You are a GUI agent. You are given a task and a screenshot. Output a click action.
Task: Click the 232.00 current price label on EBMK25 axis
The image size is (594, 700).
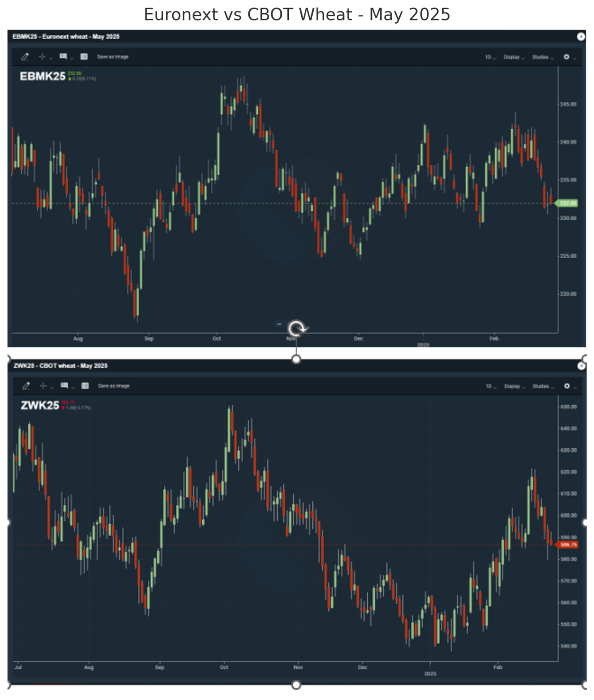tap(566, 203)
